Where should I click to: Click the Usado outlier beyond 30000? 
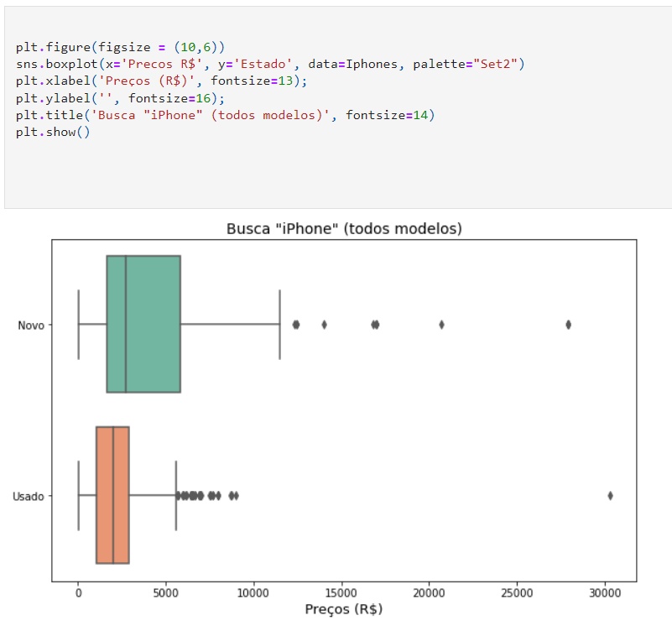click(610, 496)
